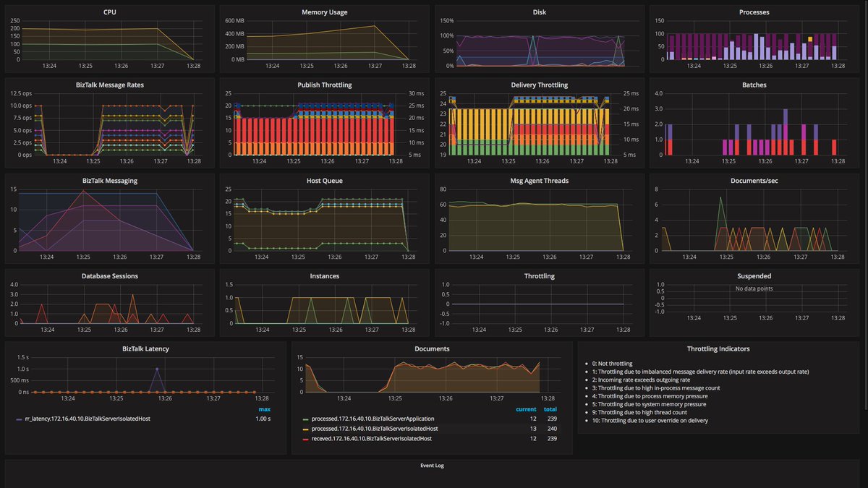Toggle processed BizTalkServerIsolatedHost legend series
868x488 pixels.
[x=375, y=429]
